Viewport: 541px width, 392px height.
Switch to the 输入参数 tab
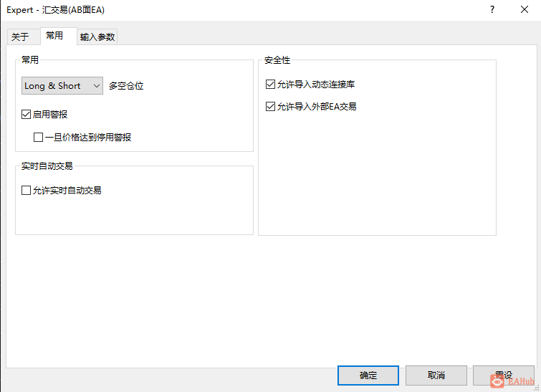(97, 37)
